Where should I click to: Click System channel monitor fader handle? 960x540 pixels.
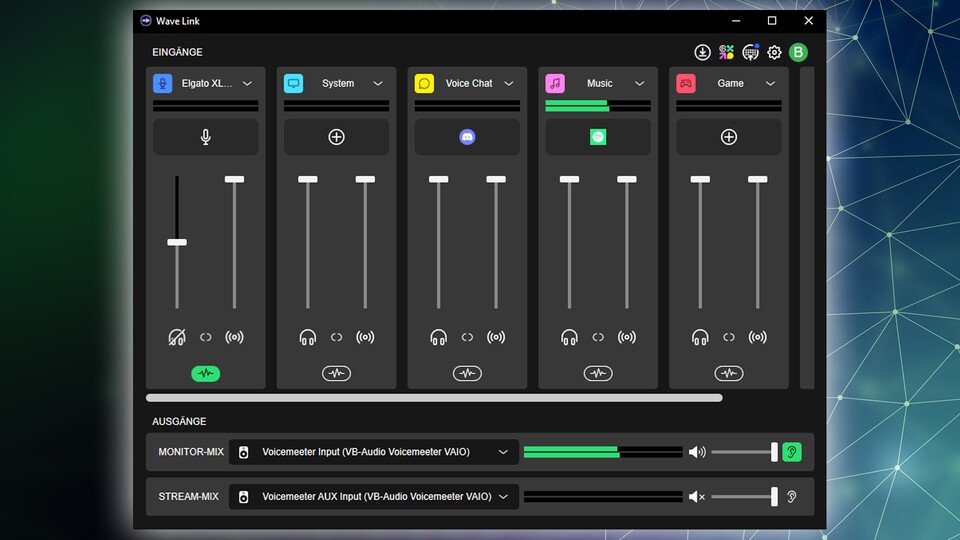[307, 179]
